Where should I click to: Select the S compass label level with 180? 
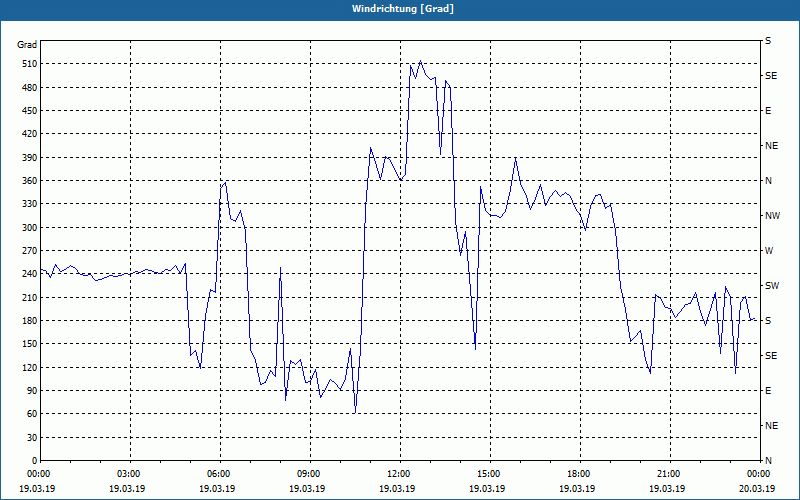pos(768,321)
